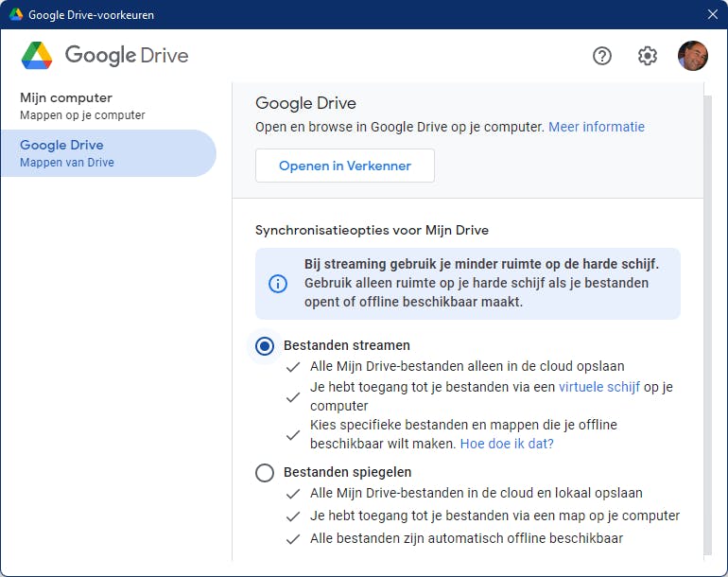This screenshot has width=728, height=577.
Task: Click the blue info icon in banner
Action: (x=278, y=284)
